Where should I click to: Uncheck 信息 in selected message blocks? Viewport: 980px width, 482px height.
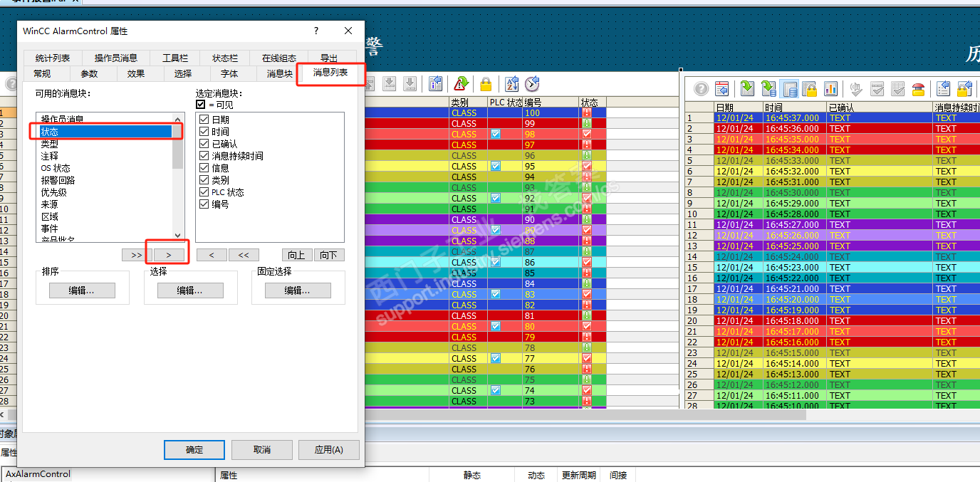point(204,168)
